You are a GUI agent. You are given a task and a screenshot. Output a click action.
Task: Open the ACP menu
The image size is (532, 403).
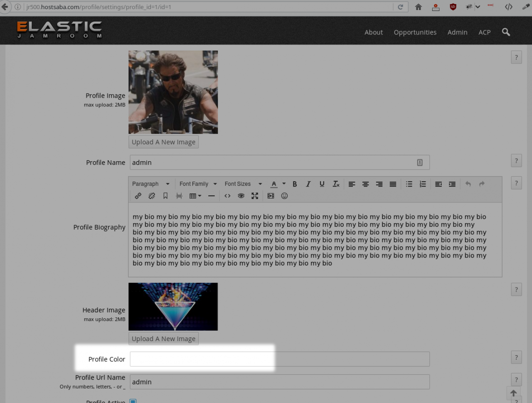[x=485, y=32]
